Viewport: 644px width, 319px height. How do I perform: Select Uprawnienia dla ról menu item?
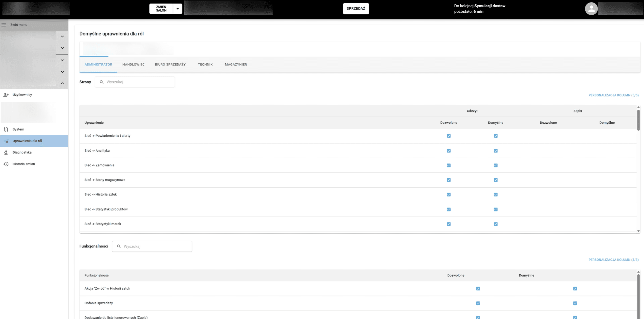point(34,141)
